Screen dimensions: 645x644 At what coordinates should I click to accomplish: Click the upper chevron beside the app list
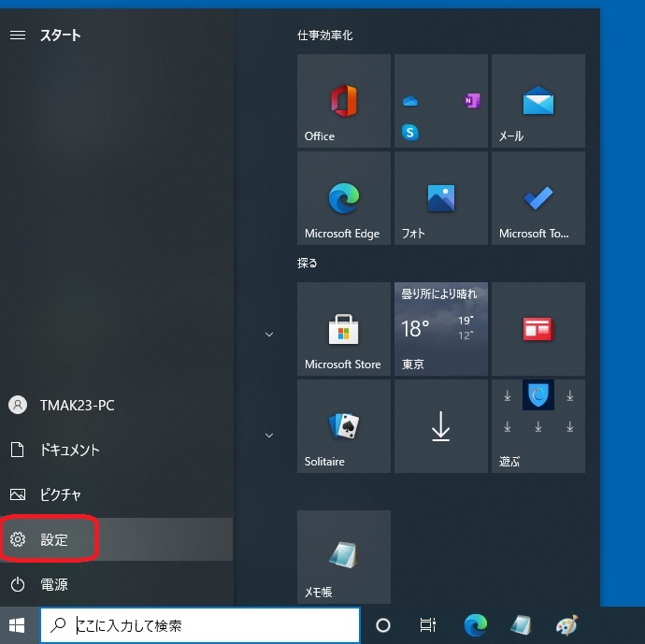pyautogui.click(x=269, y=335)
